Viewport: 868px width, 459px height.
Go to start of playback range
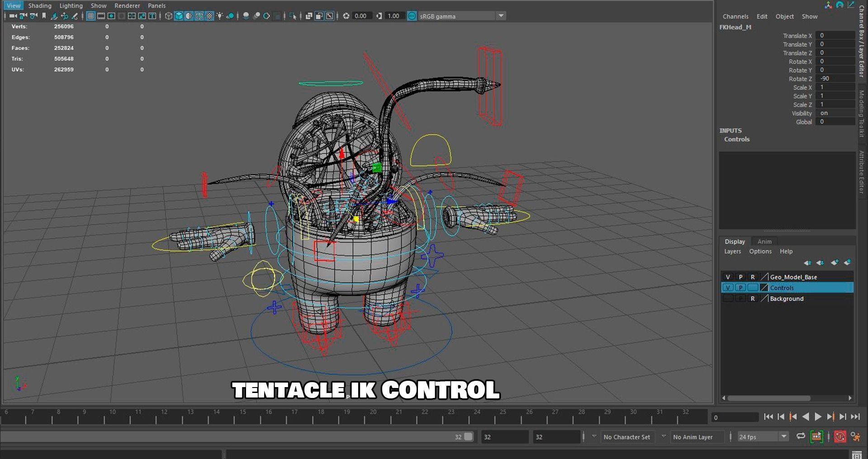768,417
